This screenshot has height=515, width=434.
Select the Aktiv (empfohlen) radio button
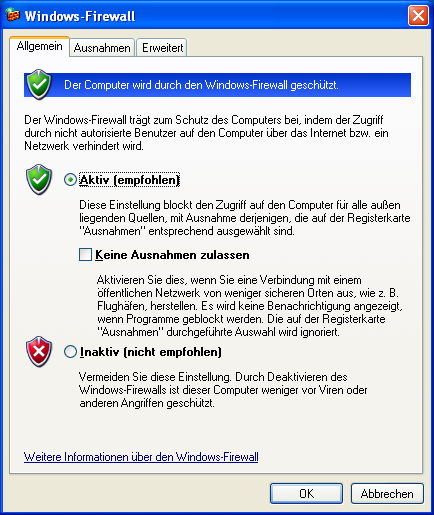(x=70, y=180)
